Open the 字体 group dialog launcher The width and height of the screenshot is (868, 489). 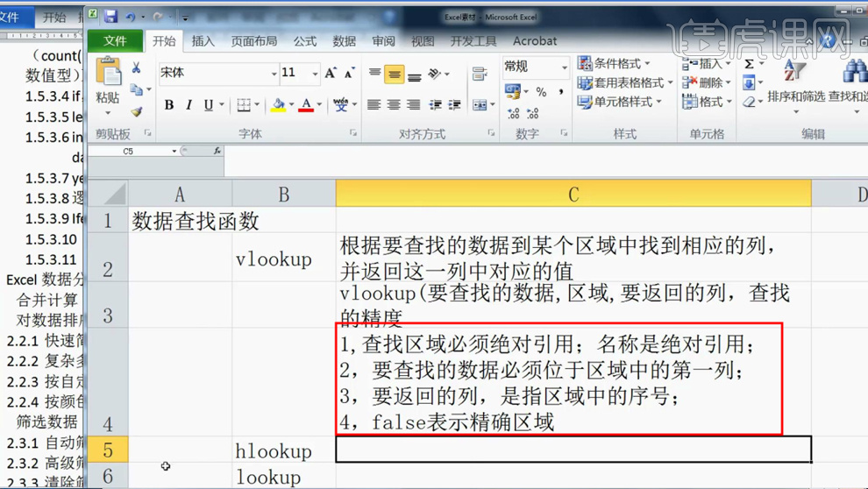(353, 132)
